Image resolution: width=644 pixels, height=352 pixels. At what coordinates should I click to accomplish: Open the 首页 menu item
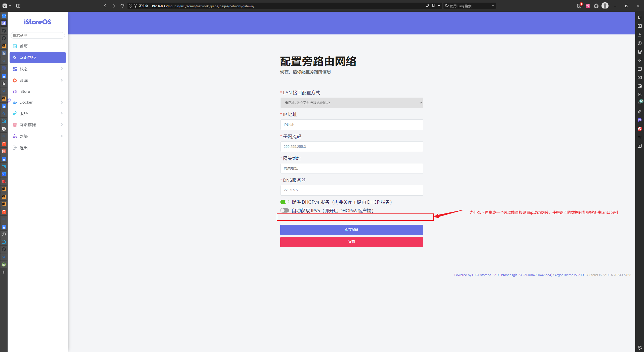pyautogui.click(x=24, y=46)
